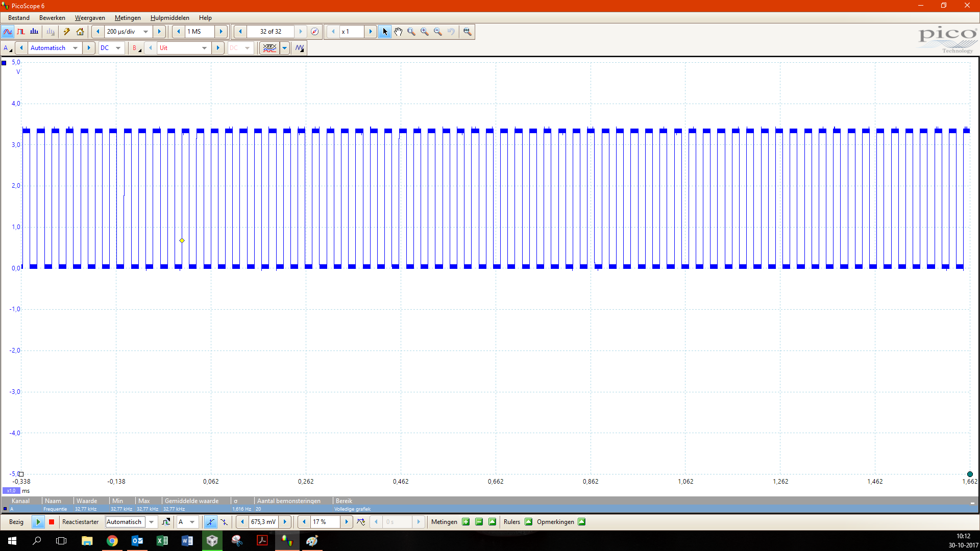The height and width of the screenshot is (551, 980).
Task: Click the zoom in magnifier
Action: [425, 32]
